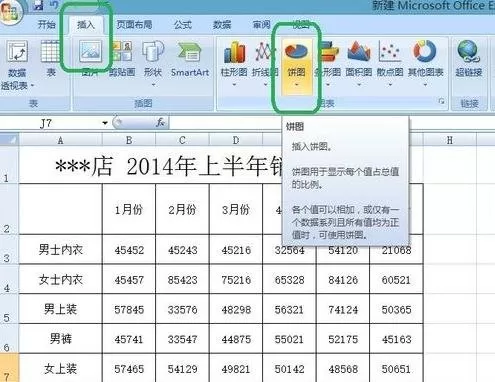This screenshot has width=495, height=382.
Task: Insert a Picture (图片) from file
Action: click(x=91, y=59)
